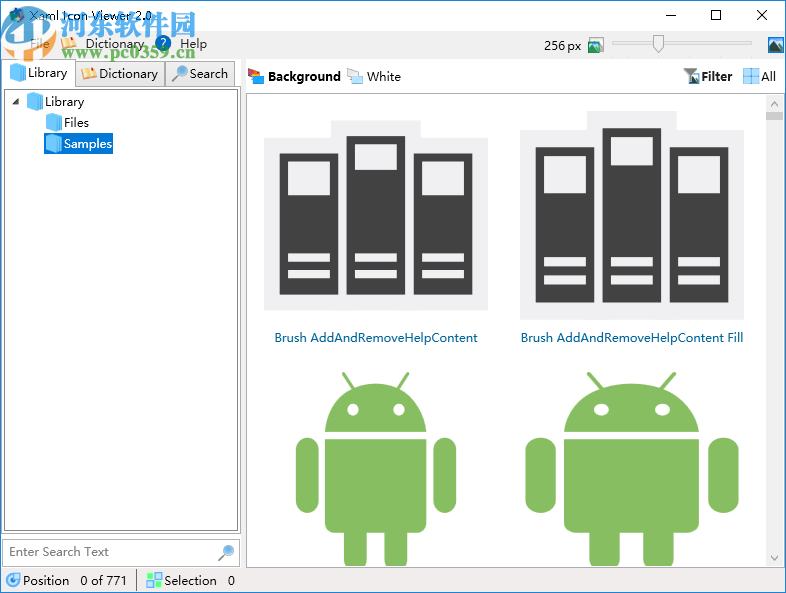Image resolution: width=786 pixels, height=593 pixels.
Task: Click the All grid icon
Action: 750,77
